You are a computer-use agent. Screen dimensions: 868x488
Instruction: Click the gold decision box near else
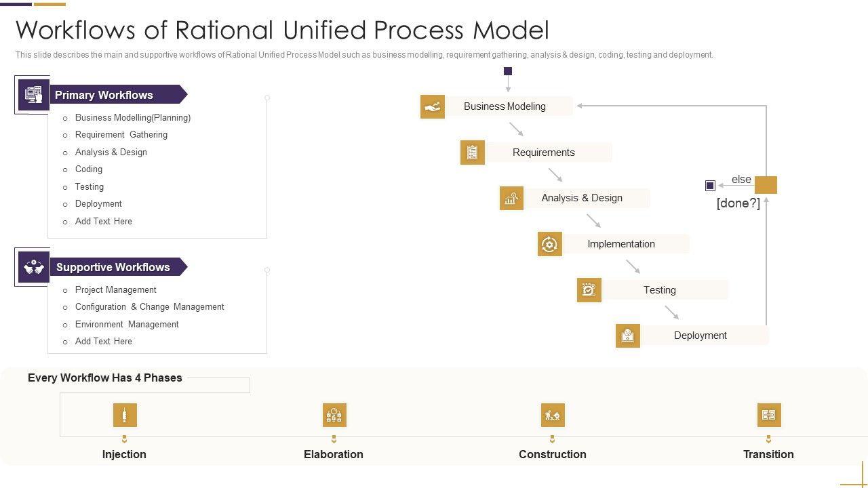[x=766, y=185]
